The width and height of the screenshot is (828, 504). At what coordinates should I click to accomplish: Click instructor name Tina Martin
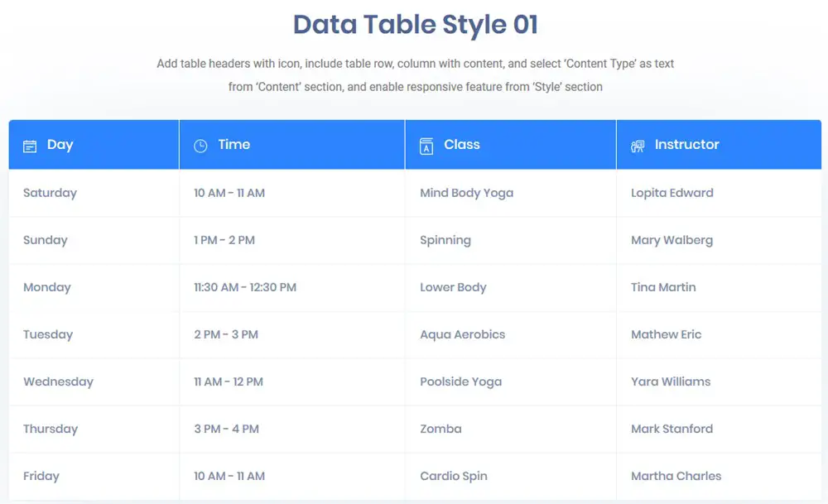pos(663,287)
